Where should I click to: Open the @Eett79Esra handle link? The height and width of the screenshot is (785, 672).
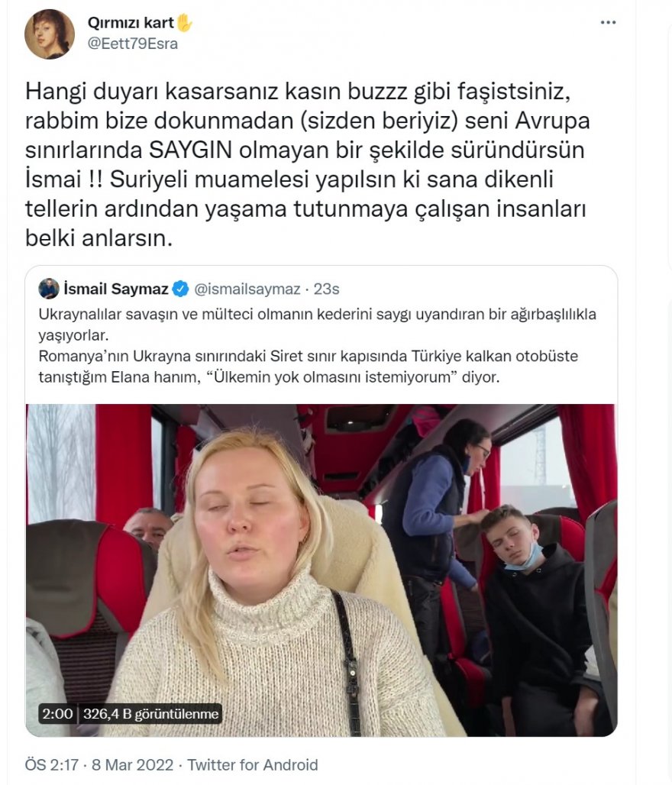pos(133,44)
